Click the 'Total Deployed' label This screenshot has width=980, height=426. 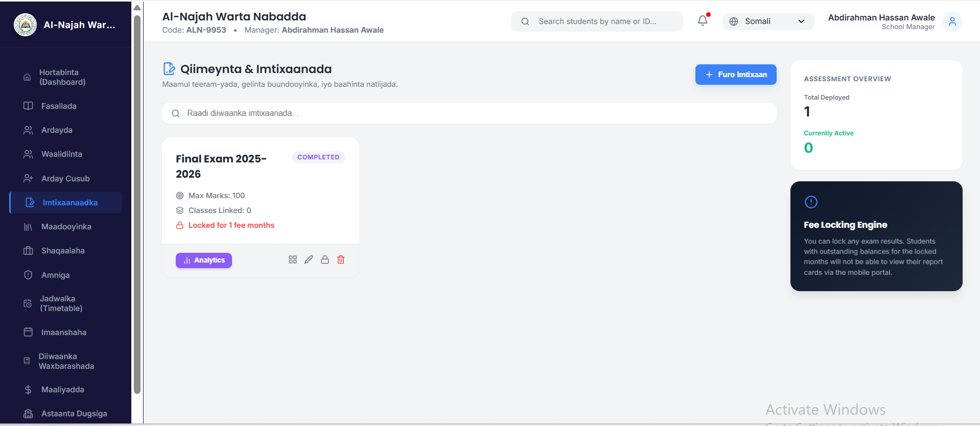[827, 98]
